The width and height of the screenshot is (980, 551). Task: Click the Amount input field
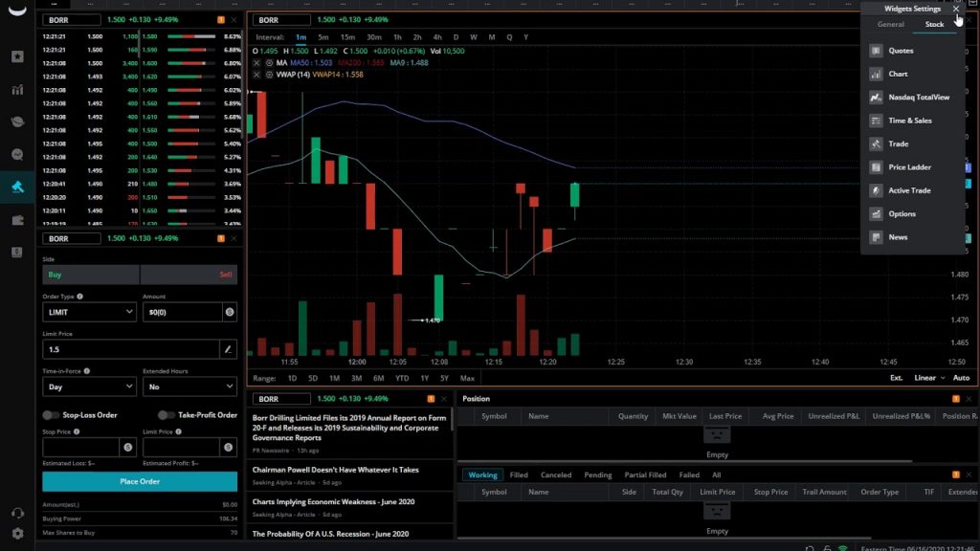182,312
